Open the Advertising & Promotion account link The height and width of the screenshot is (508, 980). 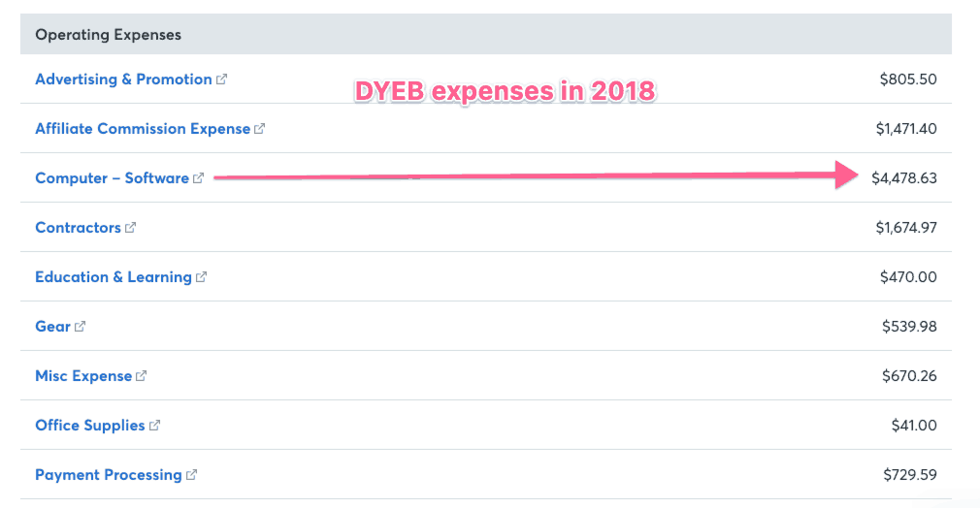[123, 79]
